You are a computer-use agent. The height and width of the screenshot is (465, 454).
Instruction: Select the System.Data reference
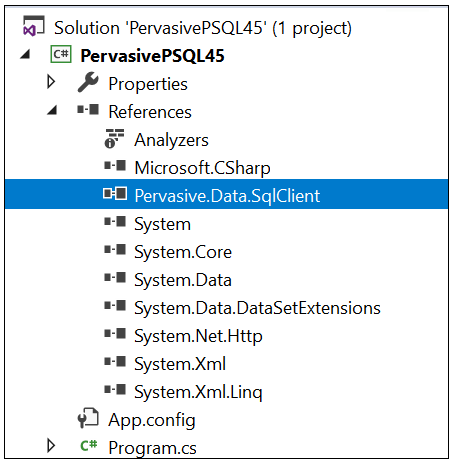click(183, 280)
